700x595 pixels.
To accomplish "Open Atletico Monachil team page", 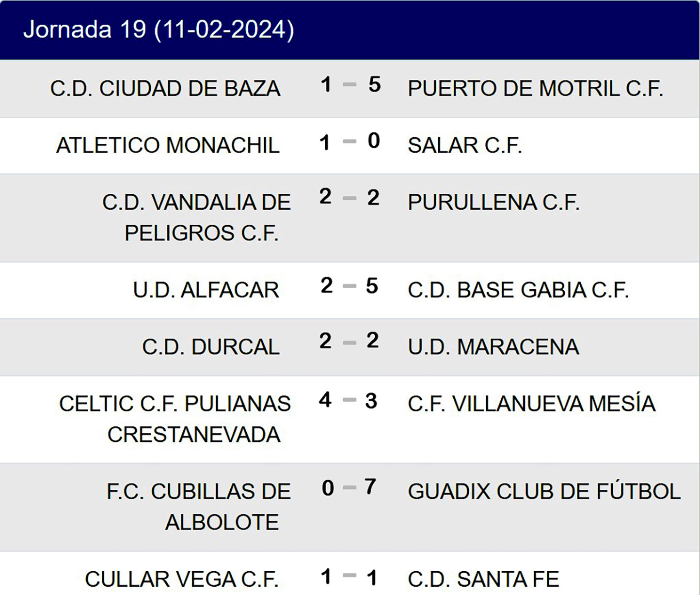I will (168, 145).
